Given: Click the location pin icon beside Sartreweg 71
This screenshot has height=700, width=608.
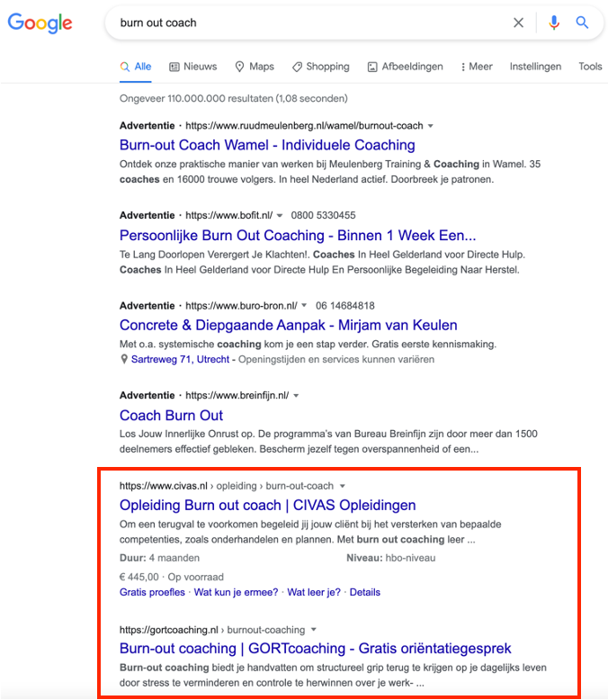Looking at the screenshot, I should point(124,359).
